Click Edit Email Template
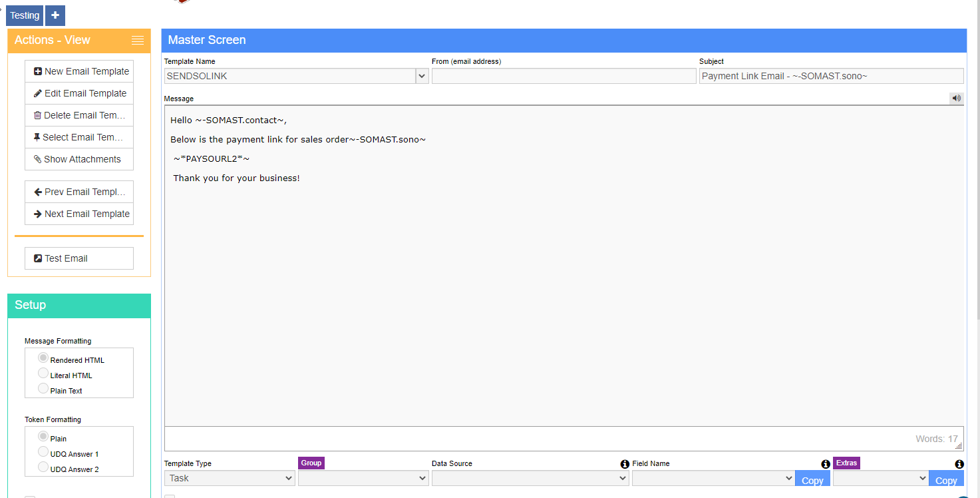This screenshot has height=498, width=980. 79,93
